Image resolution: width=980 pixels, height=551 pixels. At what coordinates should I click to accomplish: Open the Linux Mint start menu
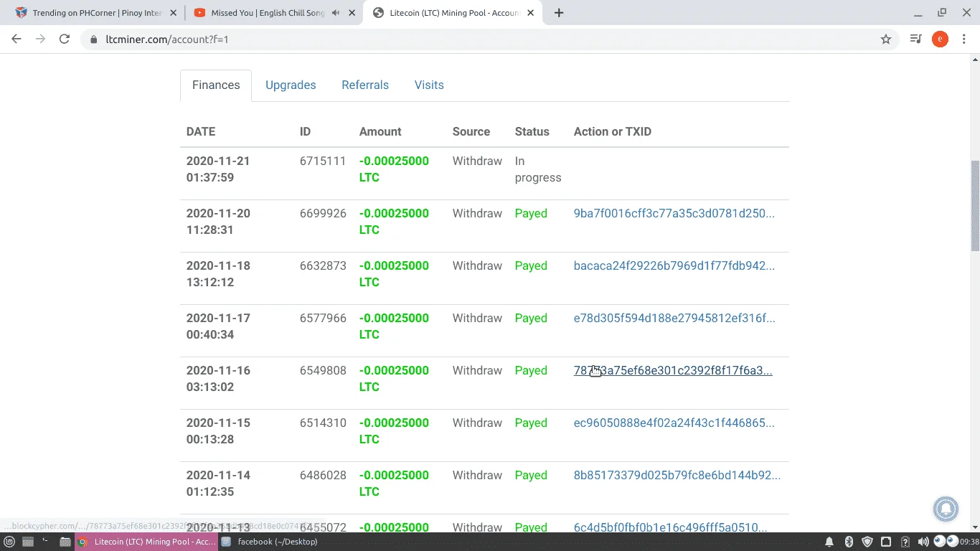pyautogui.click(x=9, y=542)
